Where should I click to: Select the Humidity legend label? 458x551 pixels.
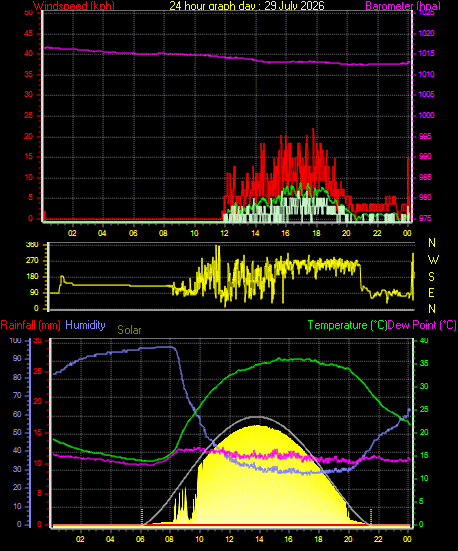coord(85,325)
